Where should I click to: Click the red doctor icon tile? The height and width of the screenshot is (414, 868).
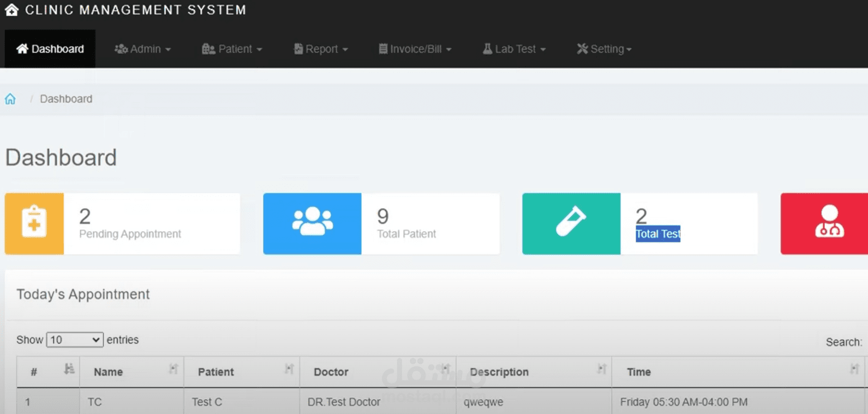click(824, 223)
